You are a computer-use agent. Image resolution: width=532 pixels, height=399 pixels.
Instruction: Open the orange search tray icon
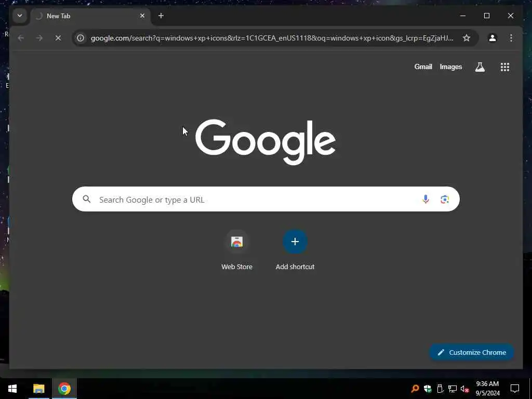tap(415, 389)
